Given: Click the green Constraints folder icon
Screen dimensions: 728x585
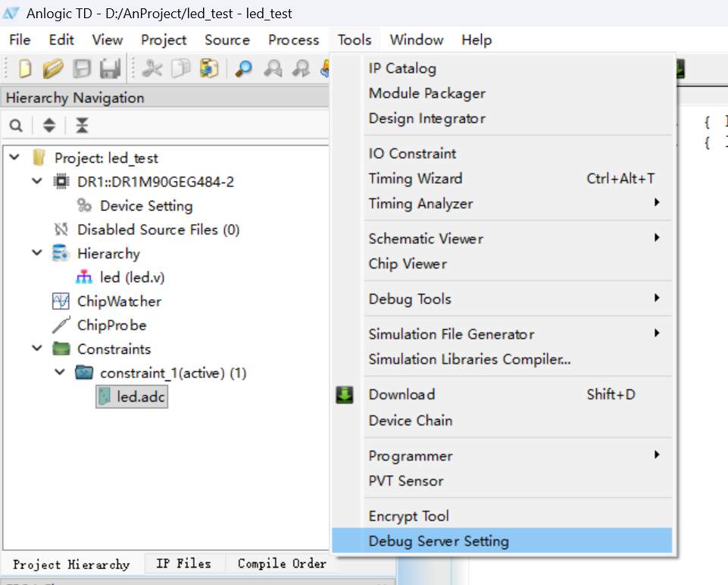Looking at the screenshot, I should [61, 349].
